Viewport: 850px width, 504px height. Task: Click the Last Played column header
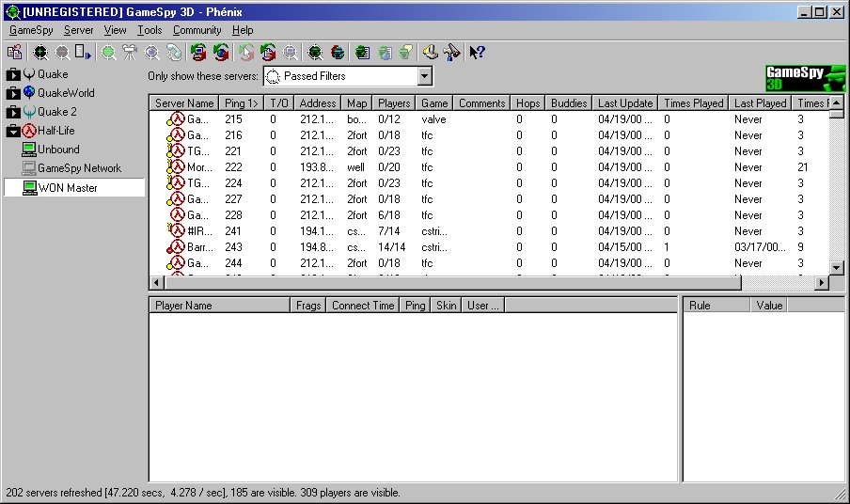point(760,103)
